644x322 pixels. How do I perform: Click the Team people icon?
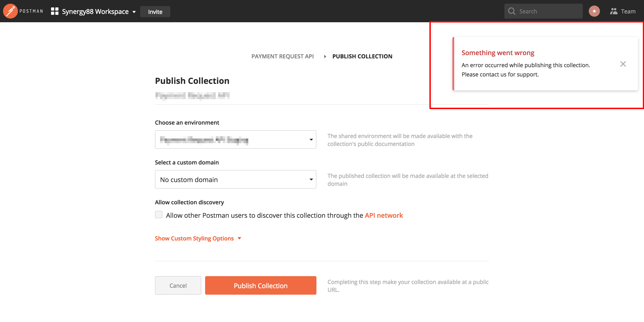tap(614, 11)
